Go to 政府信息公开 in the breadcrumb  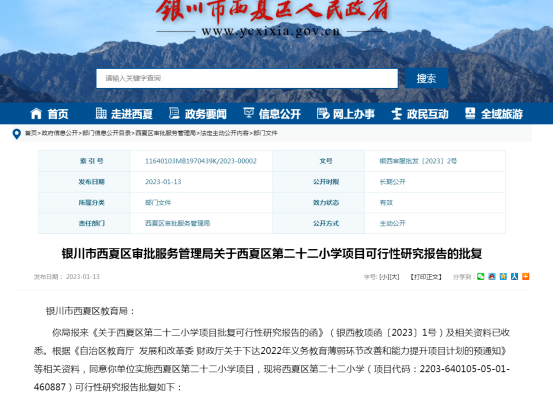(60, 133)
